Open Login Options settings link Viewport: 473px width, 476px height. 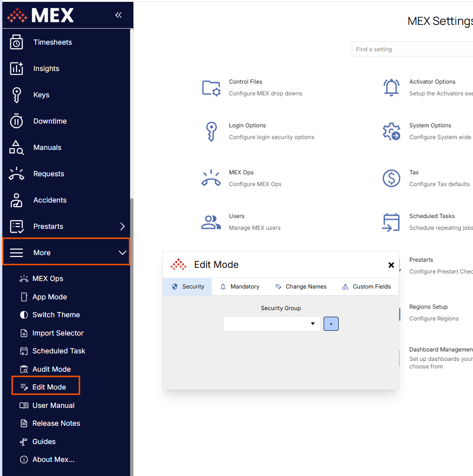pos(247,125)
